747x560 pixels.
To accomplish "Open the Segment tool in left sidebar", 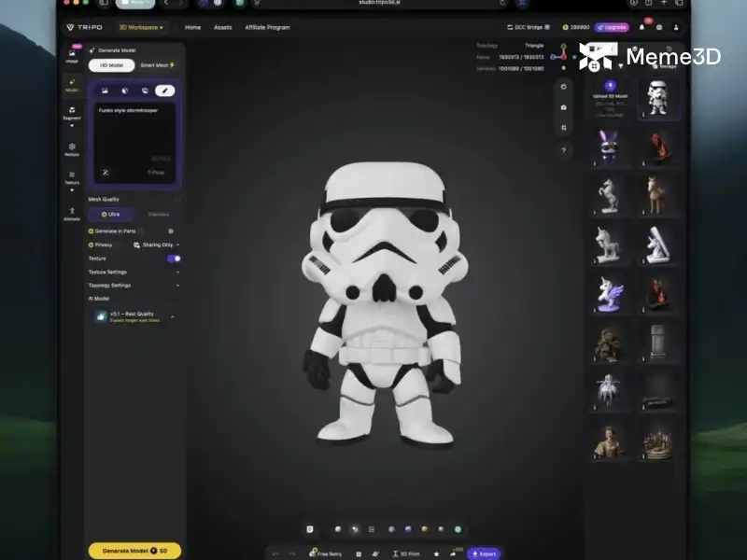I will click(x=72, y=113).
